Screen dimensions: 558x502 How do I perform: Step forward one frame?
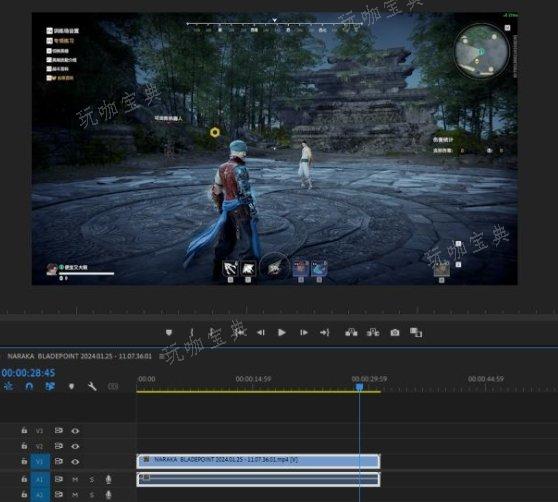[304, 332]
